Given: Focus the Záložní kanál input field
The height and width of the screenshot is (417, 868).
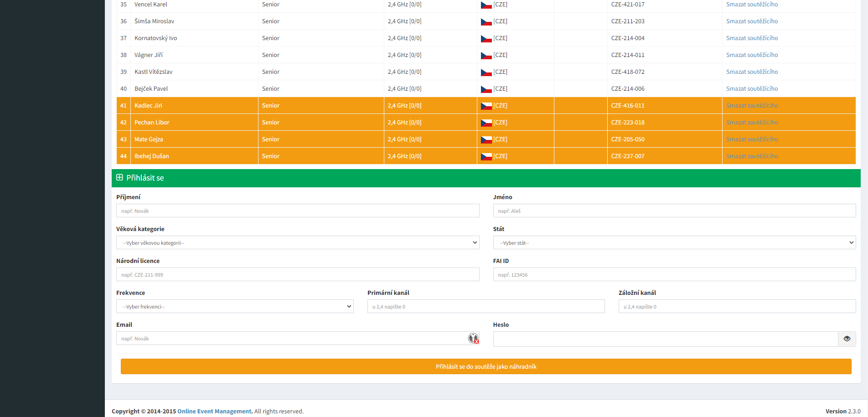Looking at the screenshot, I should (x=737, y=306).
